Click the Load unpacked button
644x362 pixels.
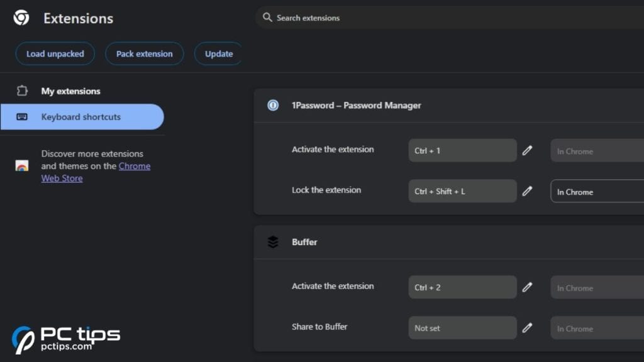click(x=55, y=53)
